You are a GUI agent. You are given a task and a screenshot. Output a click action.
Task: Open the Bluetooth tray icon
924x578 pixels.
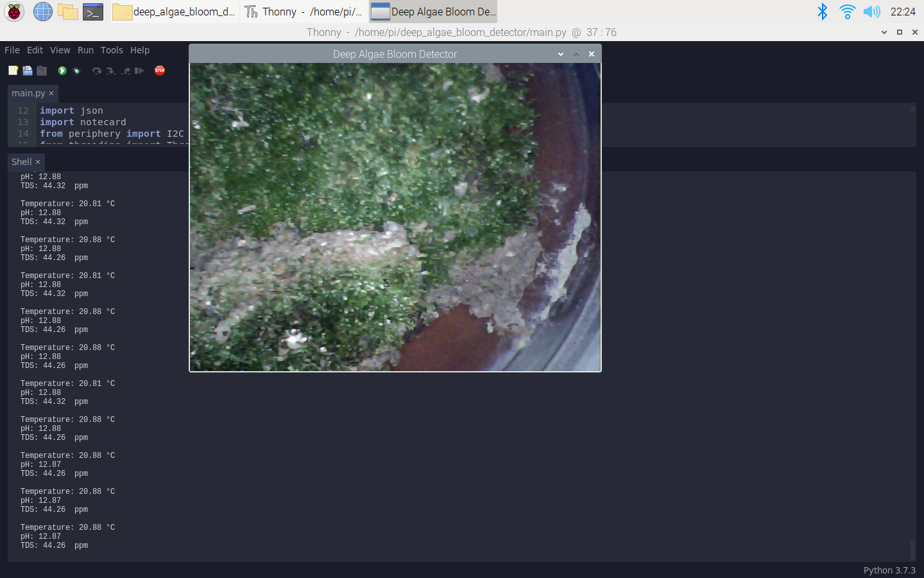[x=822, y=12]
